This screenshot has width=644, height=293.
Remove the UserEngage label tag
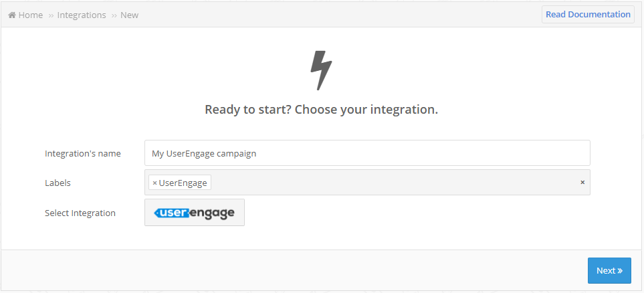tap(154, 183)
